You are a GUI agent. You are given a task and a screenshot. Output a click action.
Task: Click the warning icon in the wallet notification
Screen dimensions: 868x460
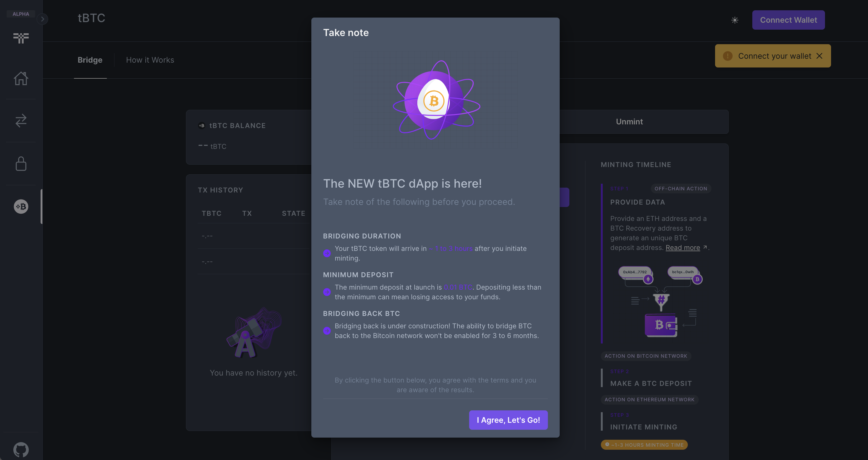click(728, 56)
